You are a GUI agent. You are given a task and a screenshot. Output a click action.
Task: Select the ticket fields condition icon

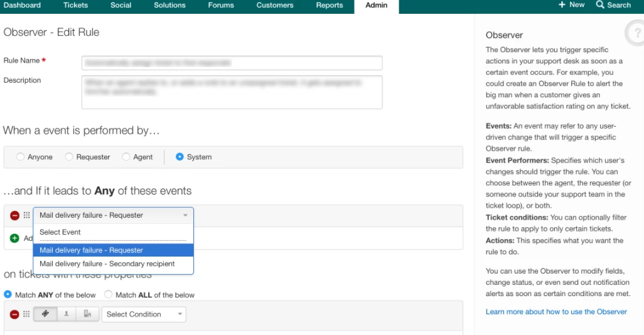tap(45, 314)
